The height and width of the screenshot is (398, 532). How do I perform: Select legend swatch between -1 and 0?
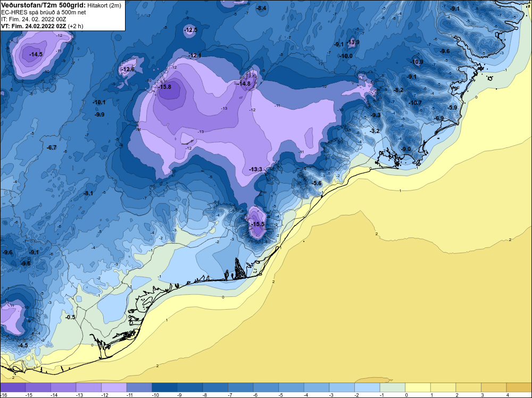(x=393, y=387)
